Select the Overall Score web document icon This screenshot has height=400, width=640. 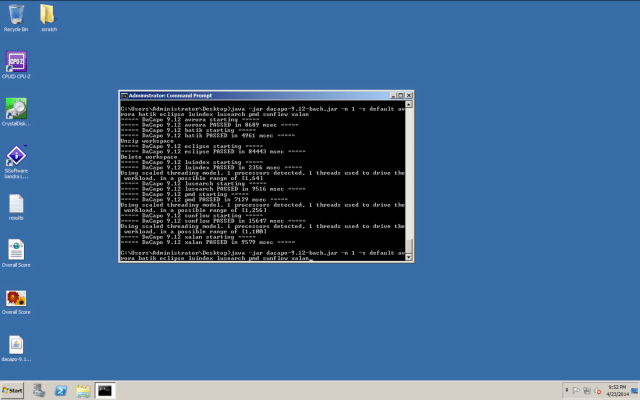pyautogui.click(x=16, y=253)
